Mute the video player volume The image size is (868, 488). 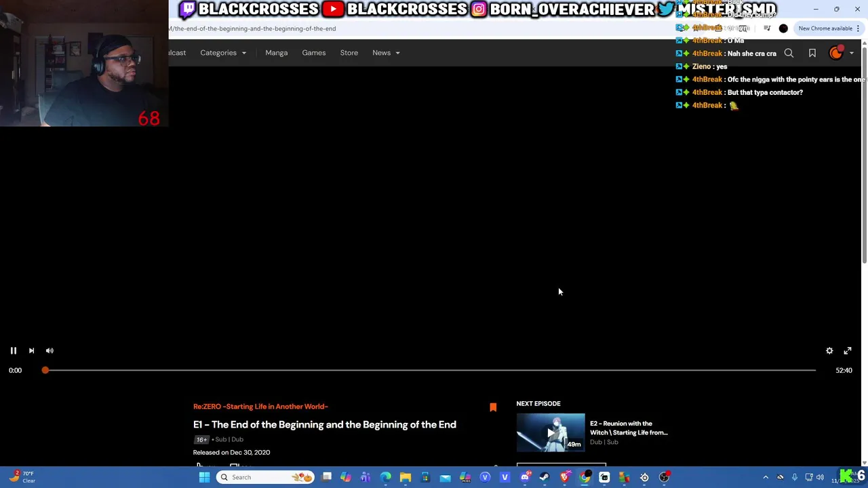(50, 350)
